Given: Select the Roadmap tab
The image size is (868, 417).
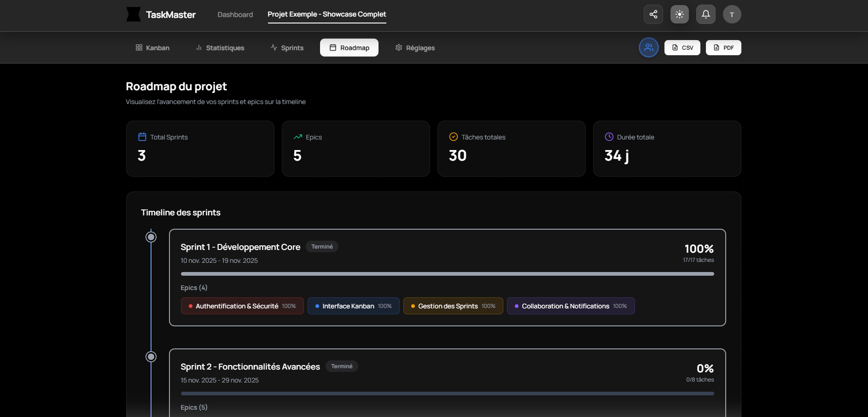Looking at the screenshot, I should [x=349, y=47].
